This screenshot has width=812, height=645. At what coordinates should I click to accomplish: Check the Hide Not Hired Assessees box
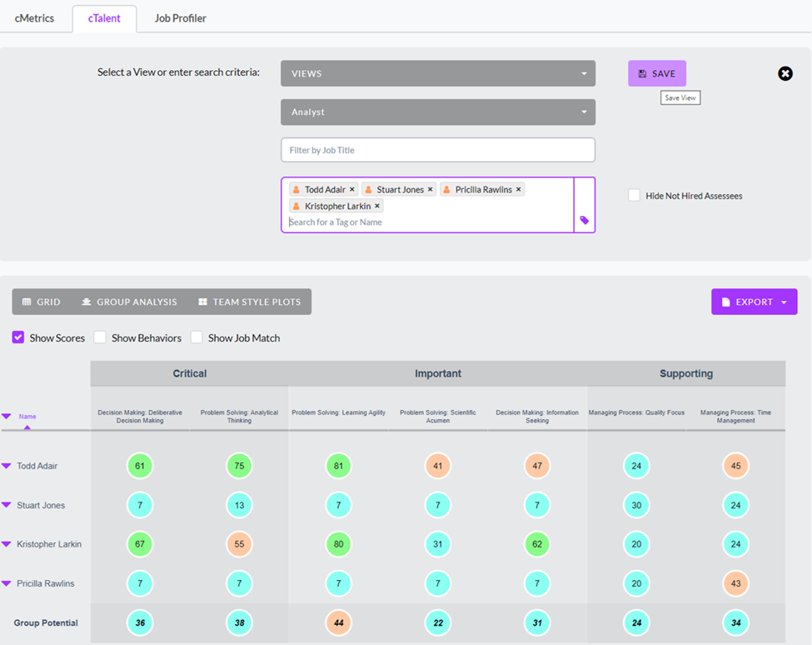click(635, 196)
